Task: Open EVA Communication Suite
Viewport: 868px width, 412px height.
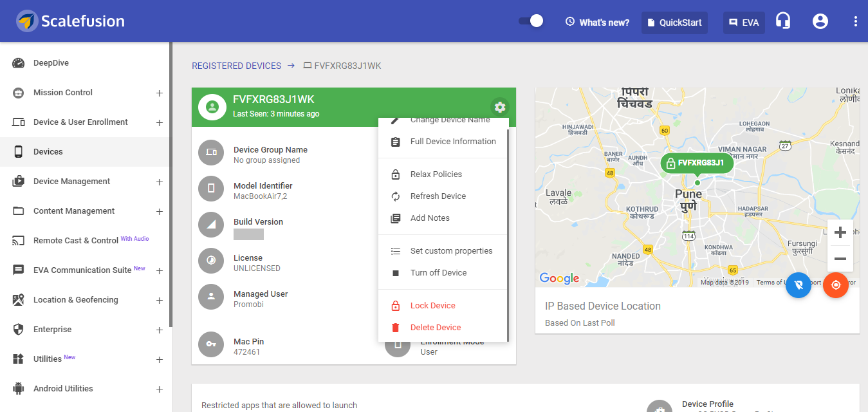Action: pyautogui.click(x=82, y=270)
